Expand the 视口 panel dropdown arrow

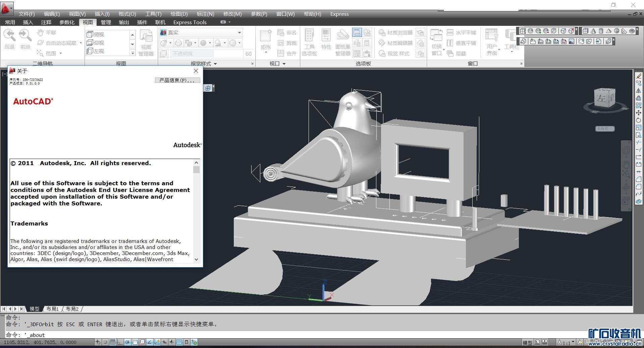(284, 64)
